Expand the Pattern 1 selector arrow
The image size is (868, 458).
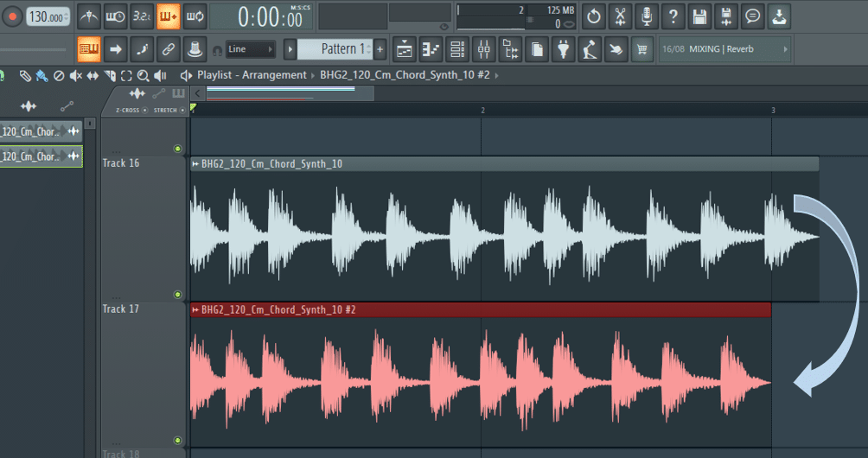click(x=290, y=50)
